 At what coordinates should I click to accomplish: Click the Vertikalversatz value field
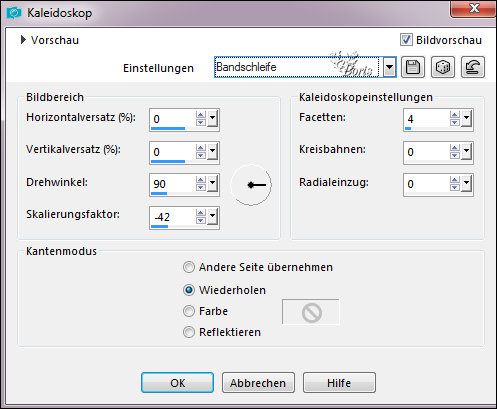tap(172, 152)
